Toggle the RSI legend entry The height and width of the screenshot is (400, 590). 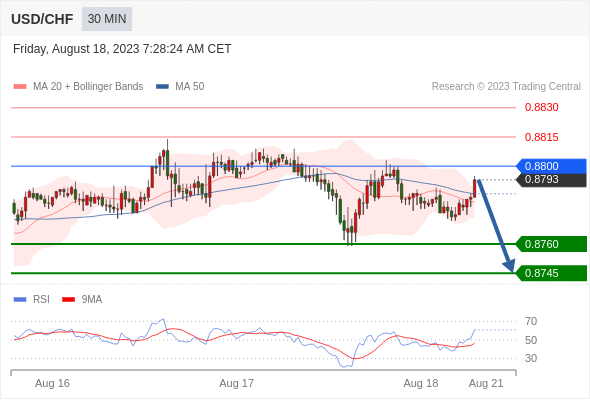(x=32, y=300)
